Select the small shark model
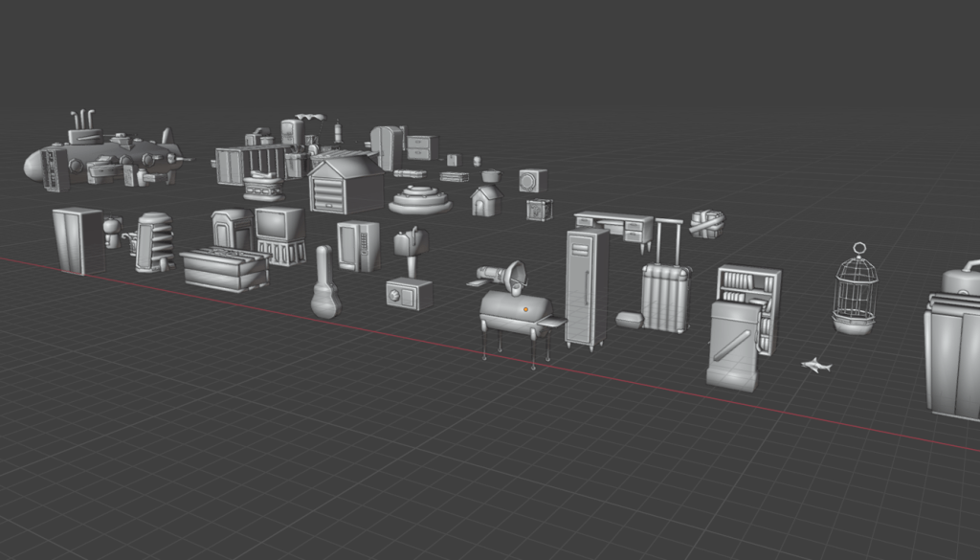This screenshot has width=980, height=560. point(815,365)
